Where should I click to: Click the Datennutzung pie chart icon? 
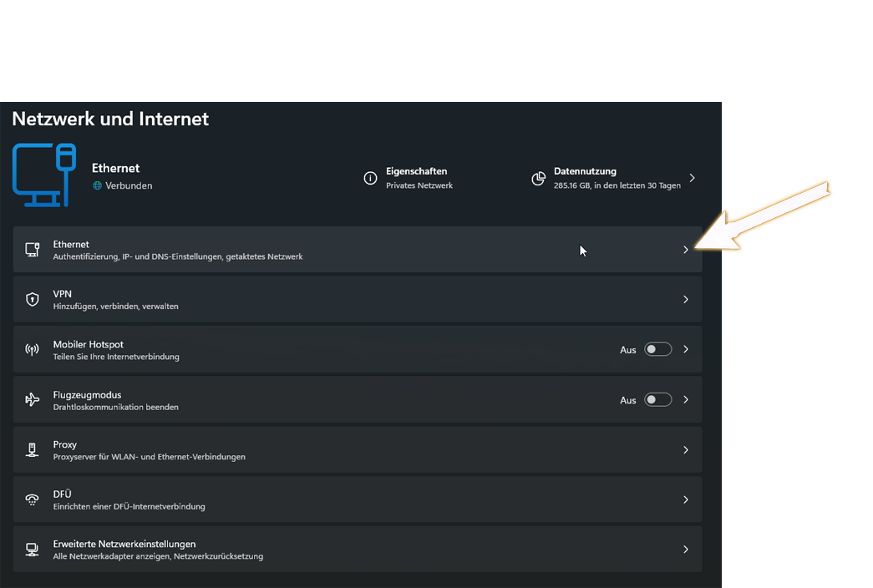pos(539,178)
